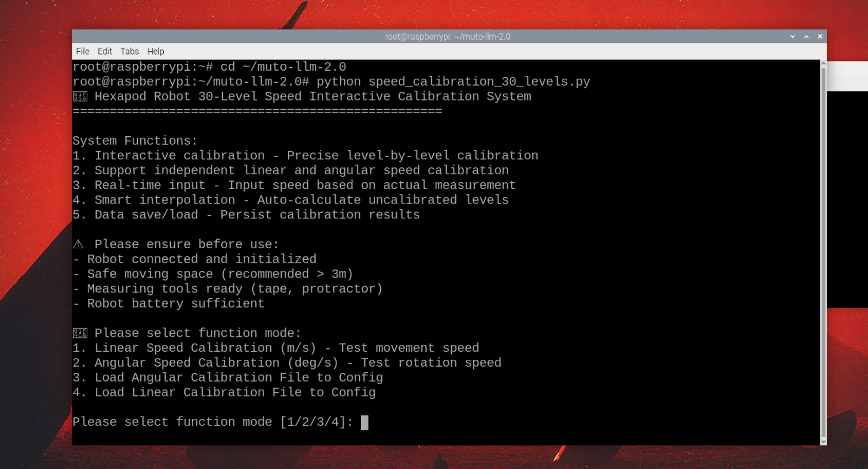
Task: Close the terminal window
Action: point(820,36)
